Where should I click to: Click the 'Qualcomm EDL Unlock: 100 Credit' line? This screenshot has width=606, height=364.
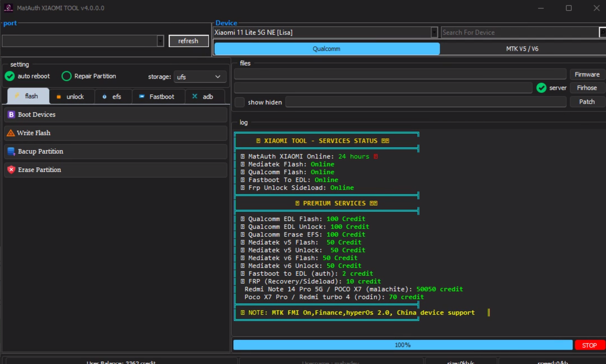coord(305,227)
